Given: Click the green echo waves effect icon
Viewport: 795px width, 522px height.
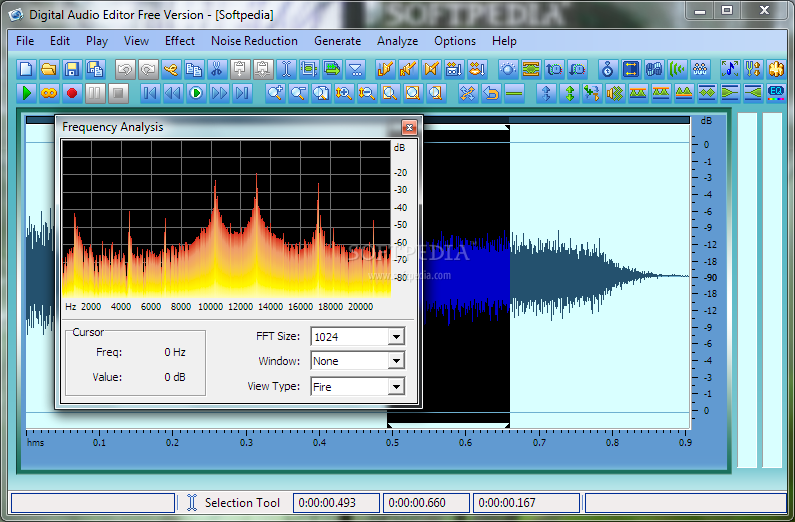Looking at the screenshot, I should click(677, 69).
